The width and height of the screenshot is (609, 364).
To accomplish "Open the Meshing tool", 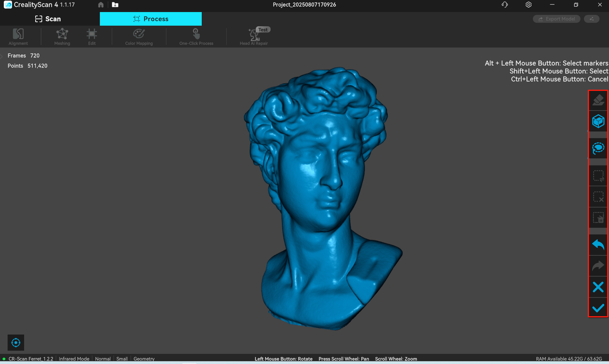I will pyautogui.click(x=62, y=37).
